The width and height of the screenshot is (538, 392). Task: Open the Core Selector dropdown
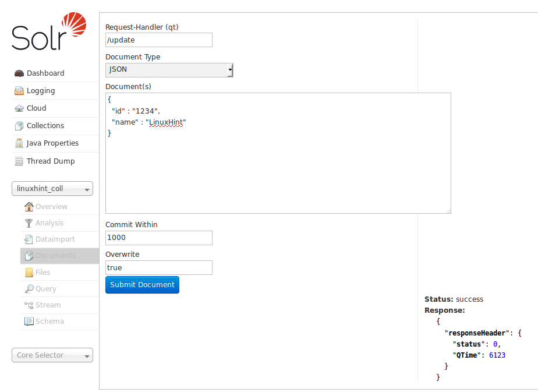coord(52,355)
